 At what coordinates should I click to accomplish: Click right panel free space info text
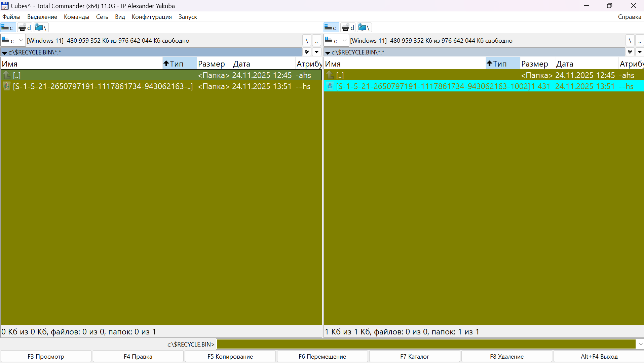431,41
